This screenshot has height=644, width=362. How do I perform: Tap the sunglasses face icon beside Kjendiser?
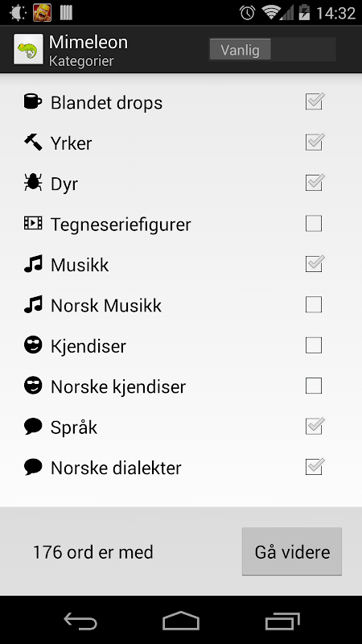click(x=33, y=345)
